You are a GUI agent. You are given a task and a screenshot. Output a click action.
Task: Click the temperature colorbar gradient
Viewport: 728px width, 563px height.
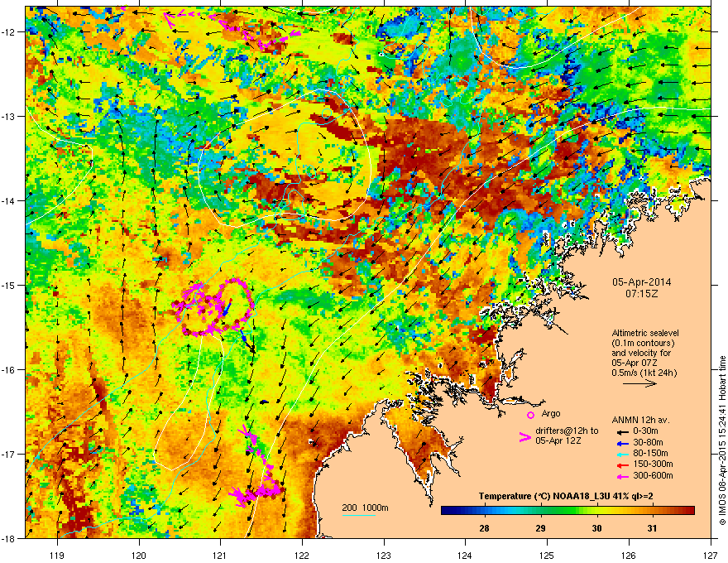(568, 511)
